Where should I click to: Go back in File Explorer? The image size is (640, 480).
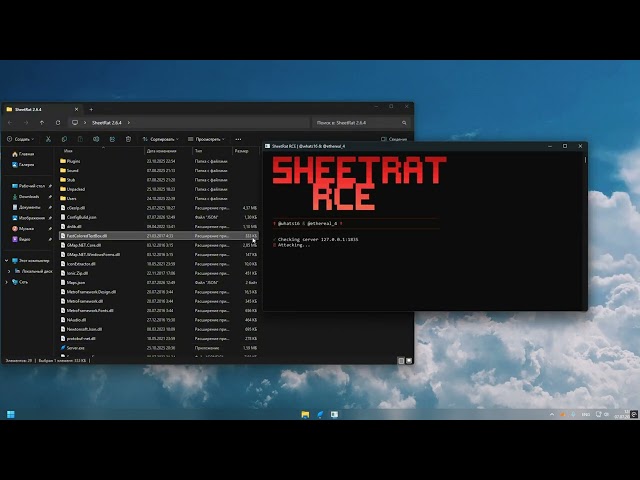pos(10,123)
